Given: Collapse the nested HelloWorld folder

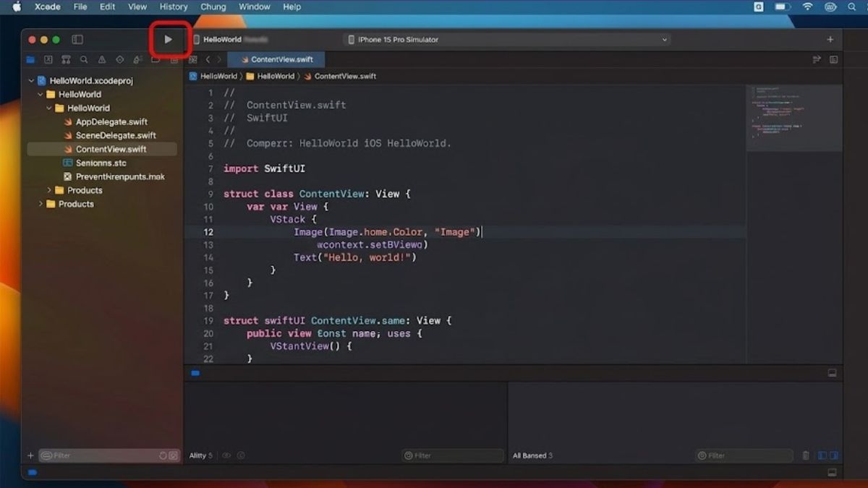Looking at the screenshot, I should (x=49, y=108).
